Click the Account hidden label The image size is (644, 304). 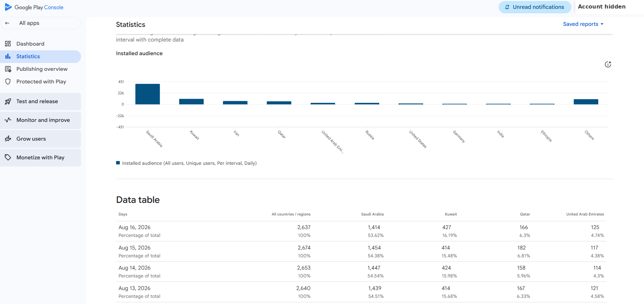click(x=601, y=6)
